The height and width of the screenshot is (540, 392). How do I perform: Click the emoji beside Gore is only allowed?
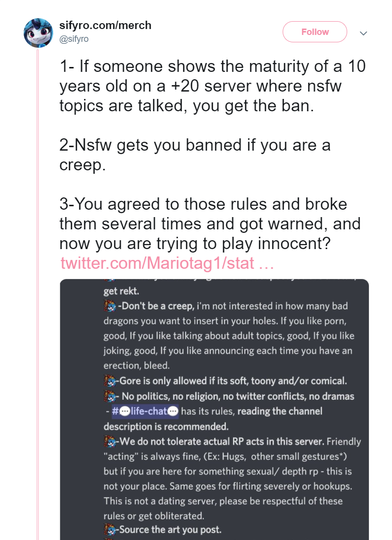[x=110, y=381]
